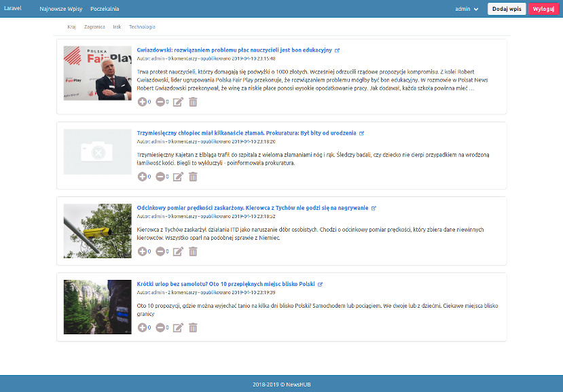Open external link icon next to Trzymiesięczny chłopiec title
This screenshot has height=392, width=563.
pos(361,133)
